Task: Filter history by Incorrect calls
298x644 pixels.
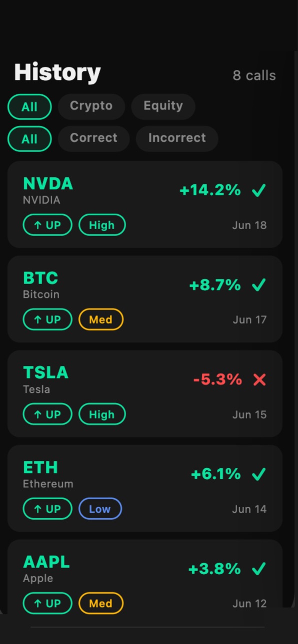Action: [x=177, y=138]
